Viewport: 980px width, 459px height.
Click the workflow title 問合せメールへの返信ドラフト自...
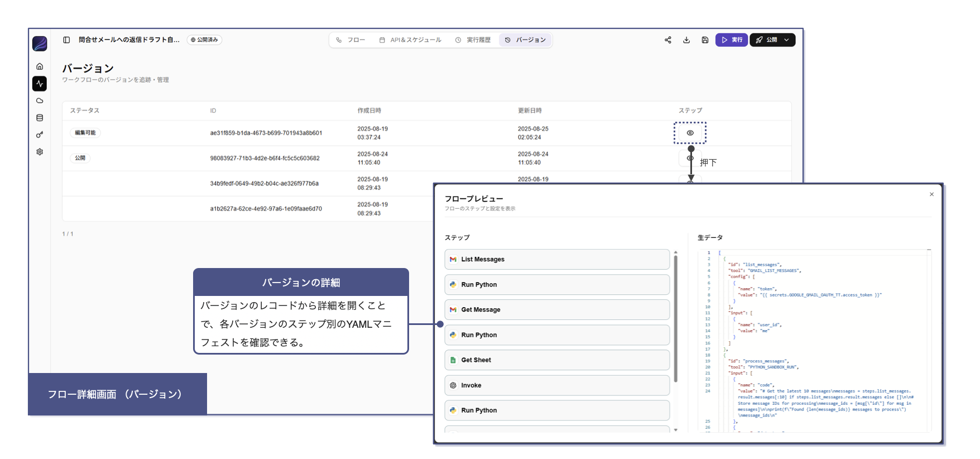click(x=129, y=40)
